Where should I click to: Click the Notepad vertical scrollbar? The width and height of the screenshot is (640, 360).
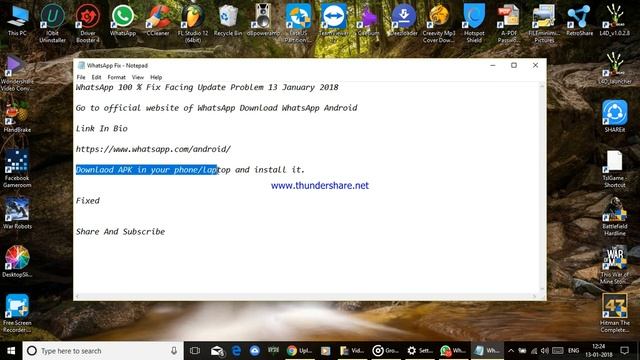(x=542, y=188)
